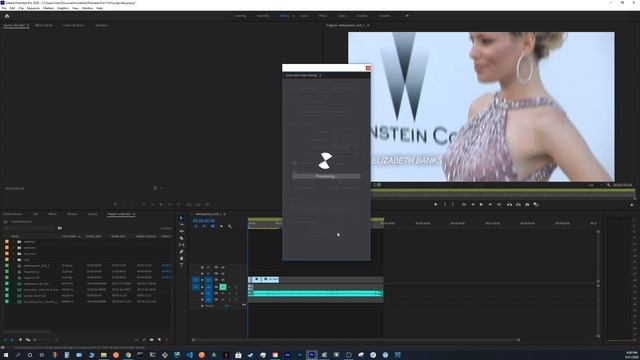Select the Slip tool
640x360 pixels.
pyautogui.click(x=182, y=245)
